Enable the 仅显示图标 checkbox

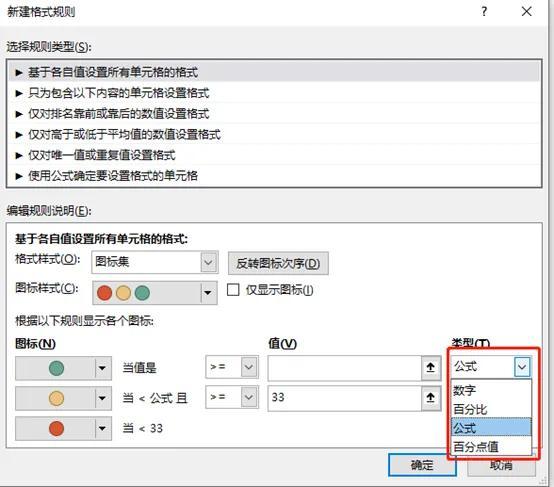(x=233, y=290)
